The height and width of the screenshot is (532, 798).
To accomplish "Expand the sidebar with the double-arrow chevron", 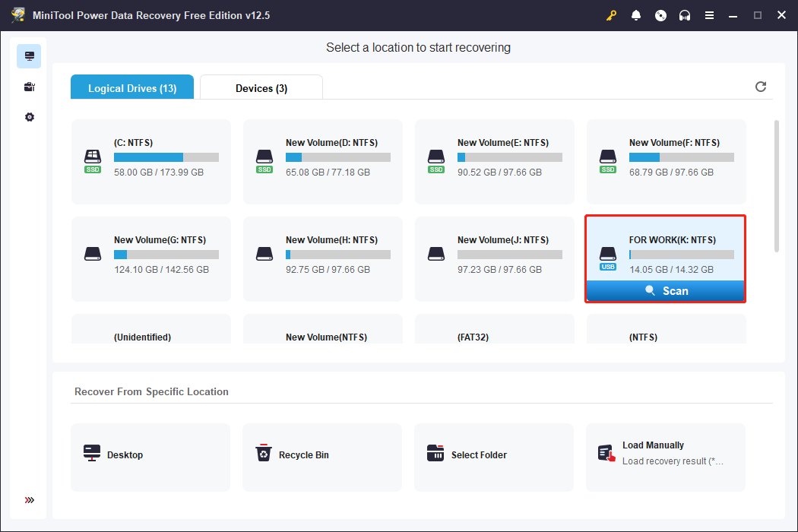I will pyautogui.click(x=29, y=500).
